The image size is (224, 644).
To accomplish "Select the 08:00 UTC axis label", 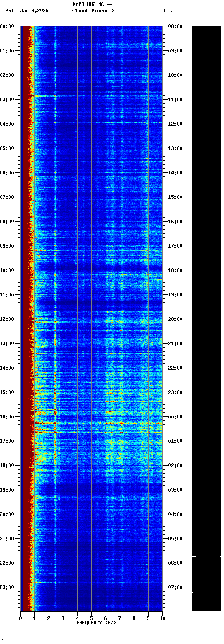I will point(175,26).
